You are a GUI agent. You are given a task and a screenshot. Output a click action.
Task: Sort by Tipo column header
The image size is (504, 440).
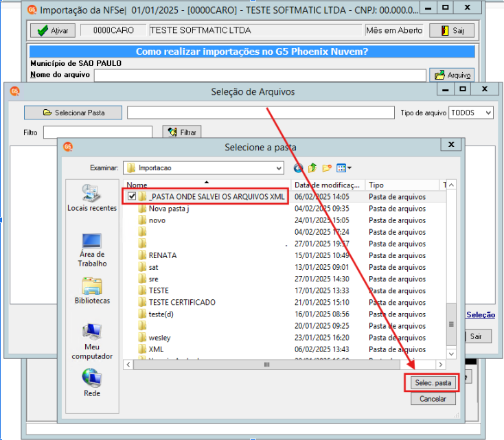tap(402, 185)
